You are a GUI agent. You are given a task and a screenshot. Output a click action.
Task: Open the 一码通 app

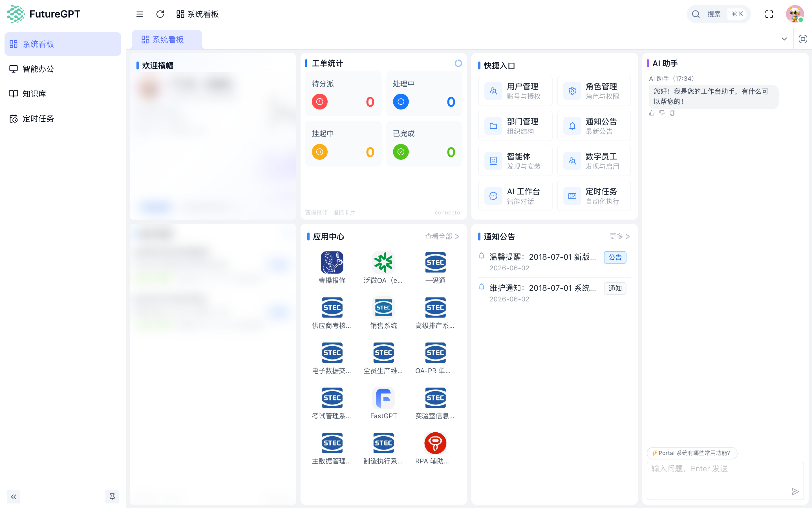435,262
